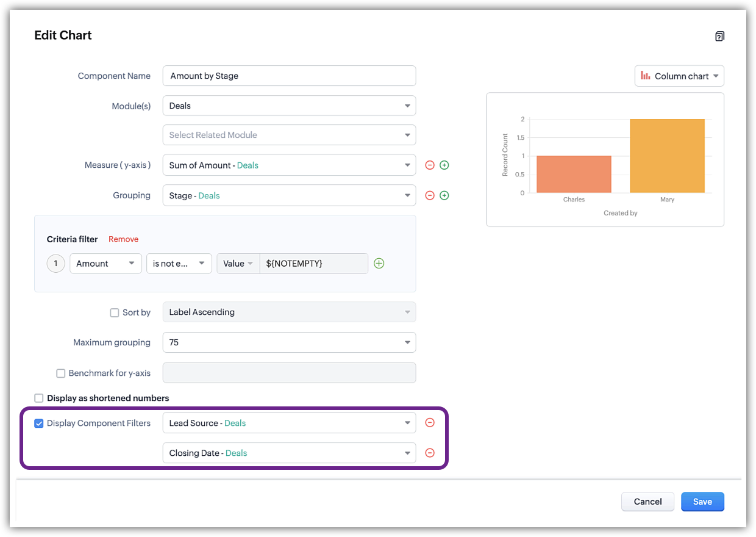Add another Measure with plus icon
Image resolution: width=756 pixels, height=537 pixels.
[x=444, y=165]
